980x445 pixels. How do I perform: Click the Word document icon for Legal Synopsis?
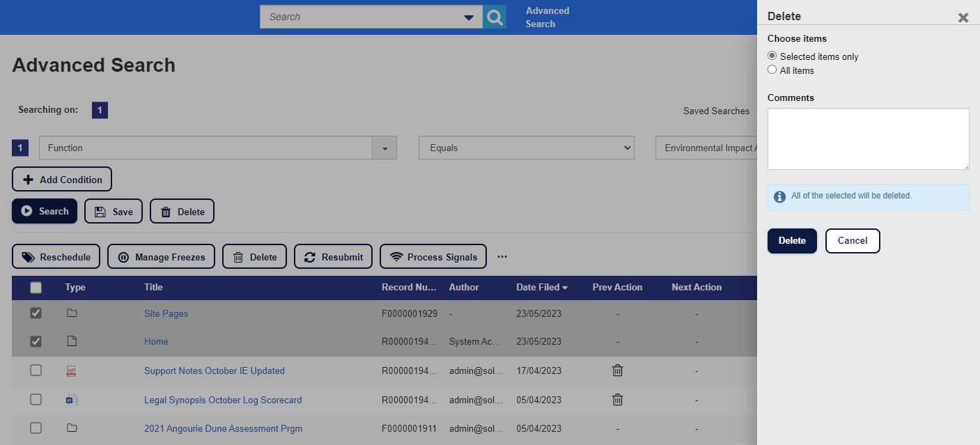[x=71, y=400]
